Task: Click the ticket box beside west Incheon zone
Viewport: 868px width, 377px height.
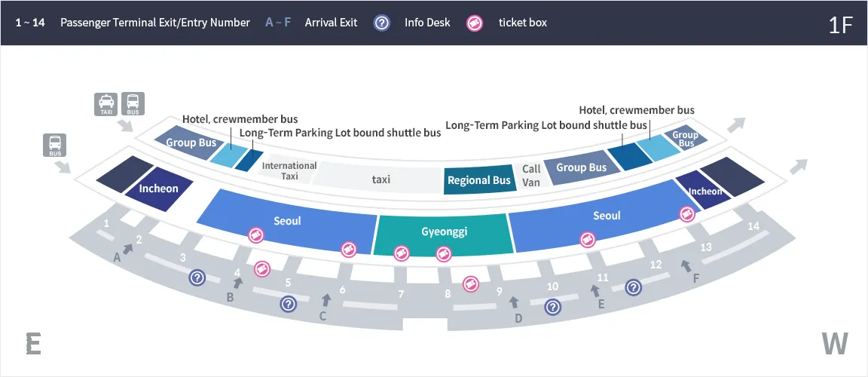Action: [687, 213]
